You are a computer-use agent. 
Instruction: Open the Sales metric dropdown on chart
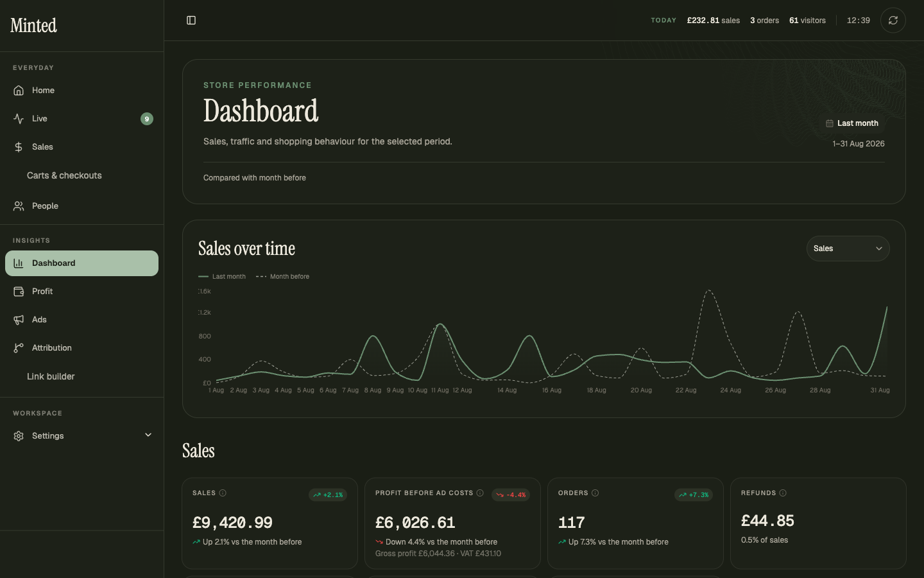[x=848, y=249]
